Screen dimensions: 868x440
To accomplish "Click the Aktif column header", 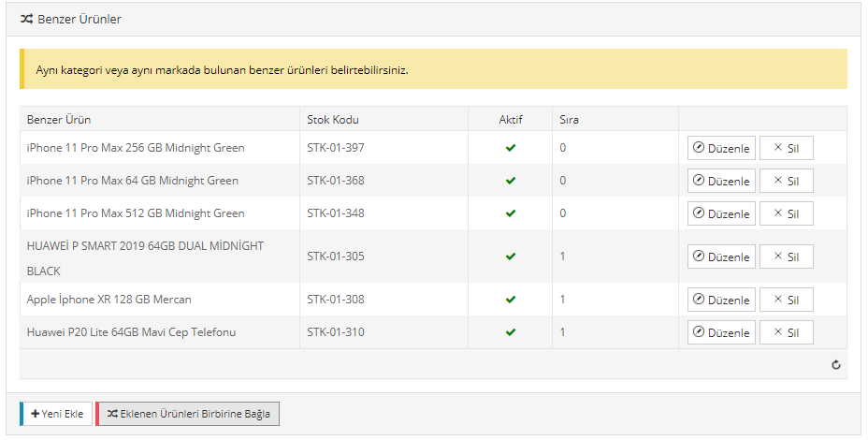I will [x=511, y=120].
